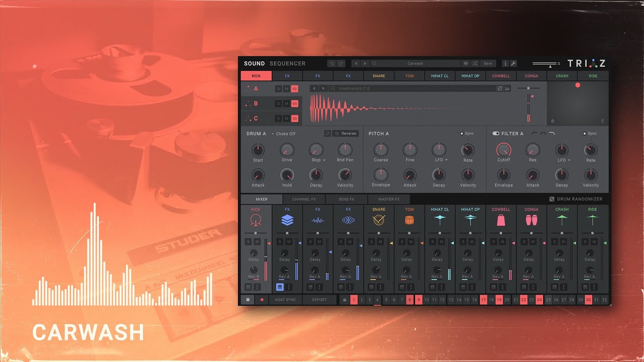Mute layer B with its M button
The height and width of the screenshot is (362, 644).
tap(286, 104)
